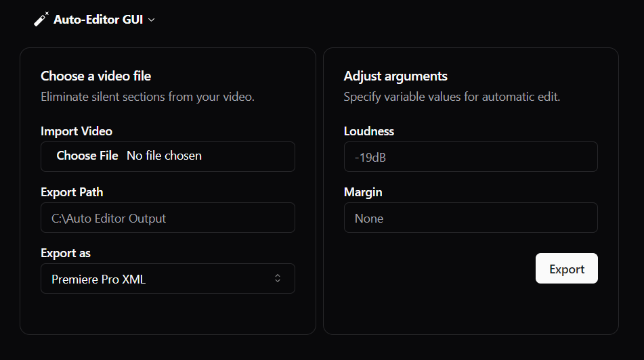This screenshot has height=360, width=644.
Task: Click the Import Video label
Action: (77, 131)
